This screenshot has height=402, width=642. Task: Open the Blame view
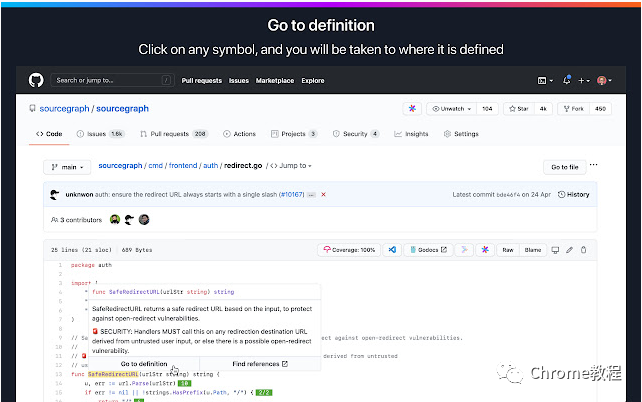pos(533,250)
